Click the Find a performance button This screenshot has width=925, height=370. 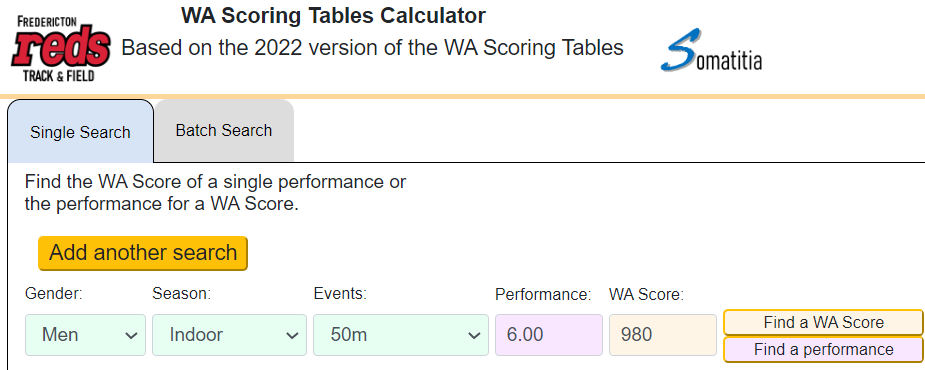pyautogui.click(x=824, y=349)
